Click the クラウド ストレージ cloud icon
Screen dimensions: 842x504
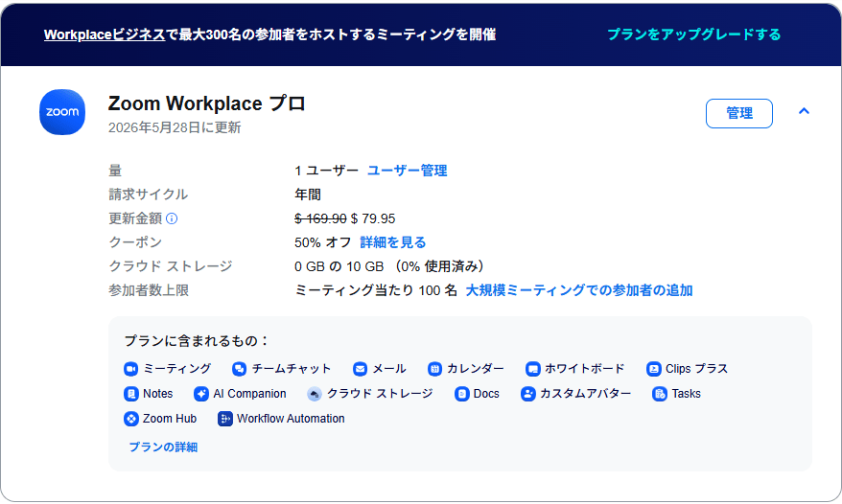(315, 394)
